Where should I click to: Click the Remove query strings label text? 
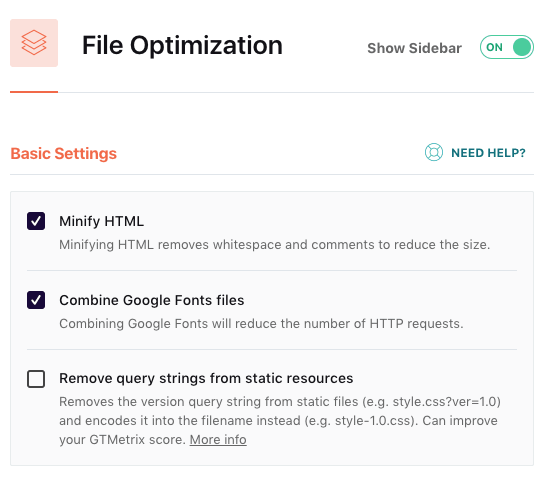tap(206, 379)
